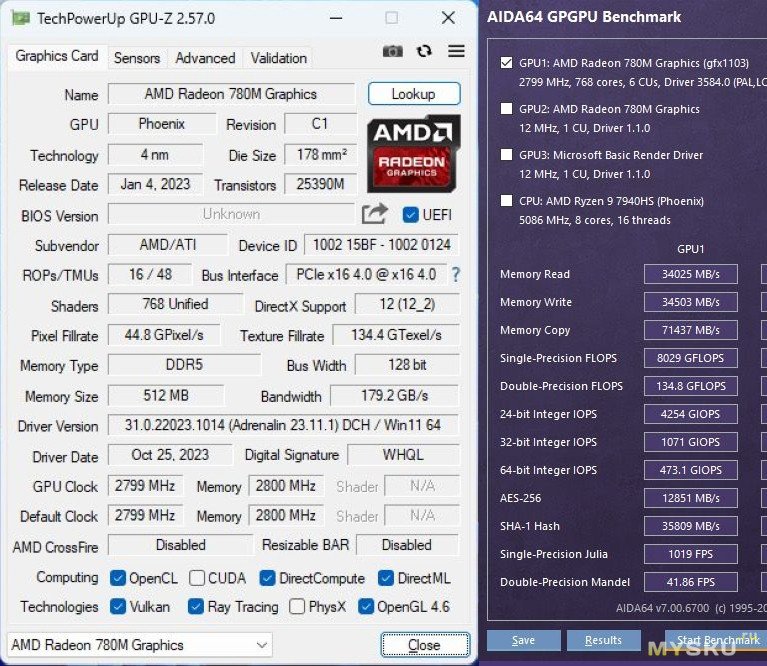The image size is (767, 666).
Task: Open the AMD Radeon 780M Graphics dropdown
Action: [x=140, y=645]
